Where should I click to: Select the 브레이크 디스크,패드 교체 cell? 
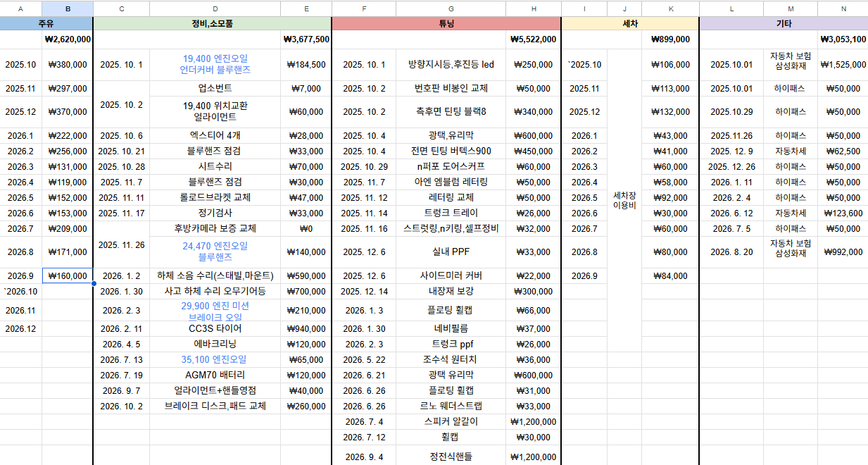[x=215, y=406]
